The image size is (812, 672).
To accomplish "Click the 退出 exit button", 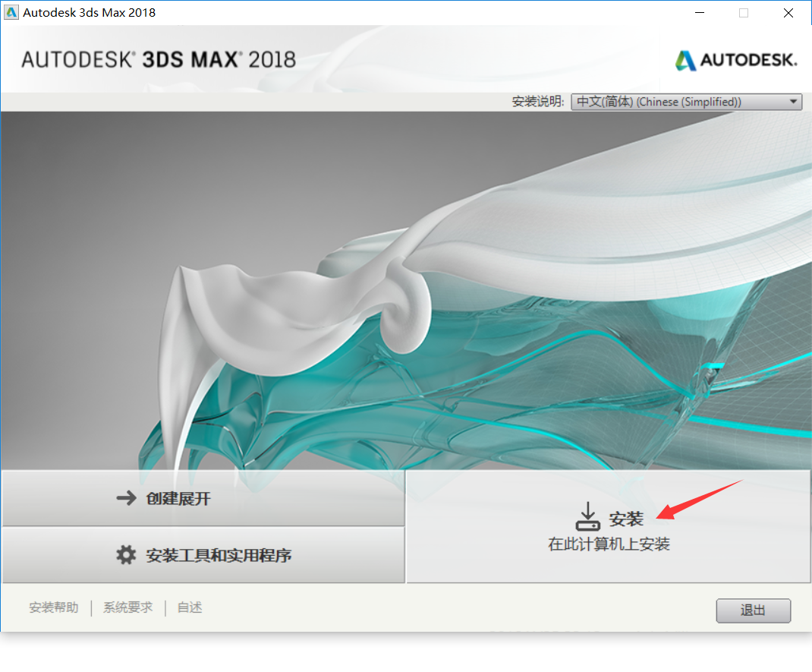I will pyautogui.click(x=753, y=610).
